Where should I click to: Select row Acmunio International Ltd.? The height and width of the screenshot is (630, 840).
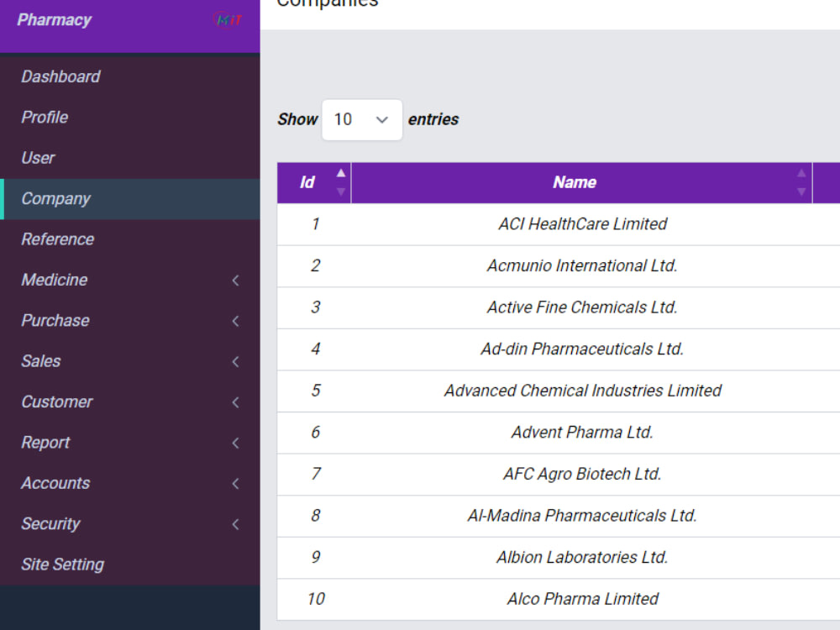click(x=559, y=265)
